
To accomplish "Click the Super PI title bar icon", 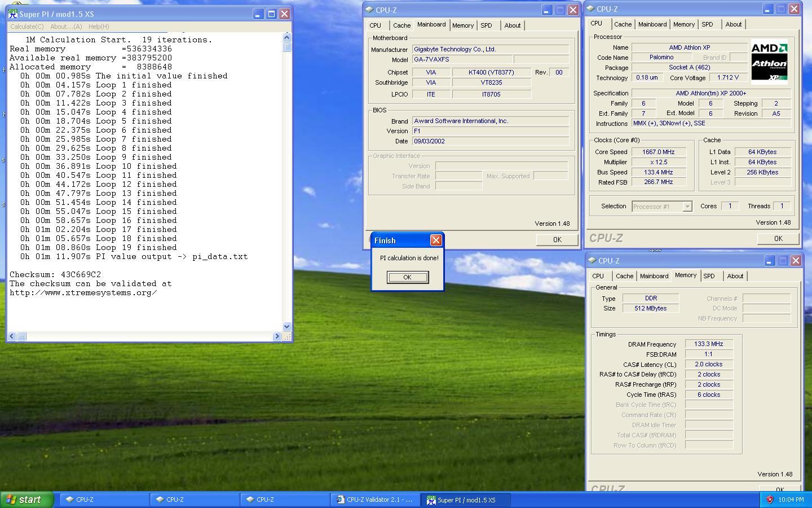I will tap(13, 14).
